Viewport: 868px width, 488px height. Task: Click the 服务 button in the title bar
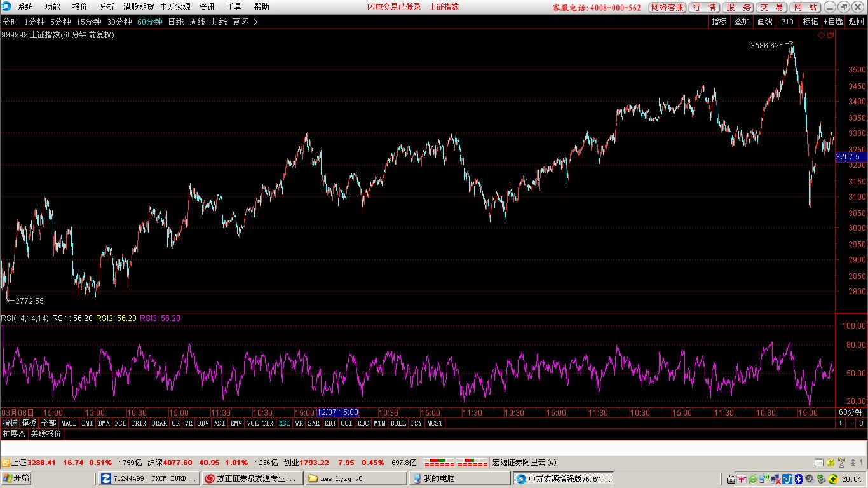pos(738,8)
